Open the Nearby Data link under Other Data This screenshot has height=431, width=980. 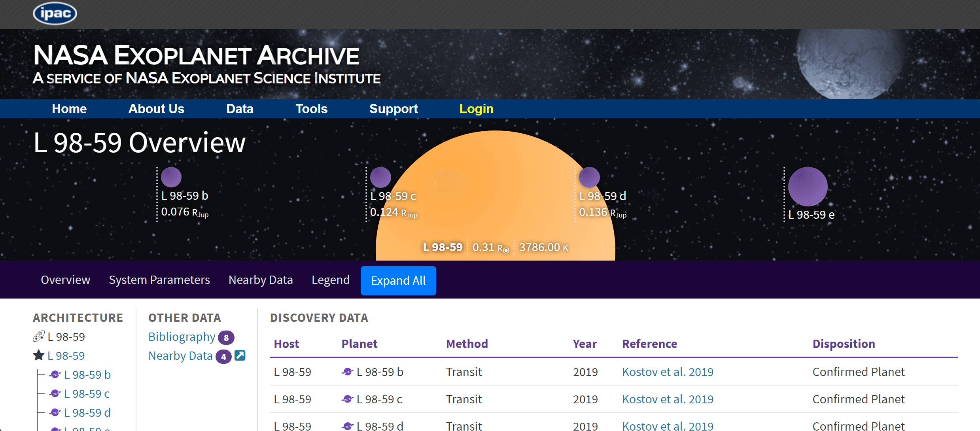[x=180, y=355]
